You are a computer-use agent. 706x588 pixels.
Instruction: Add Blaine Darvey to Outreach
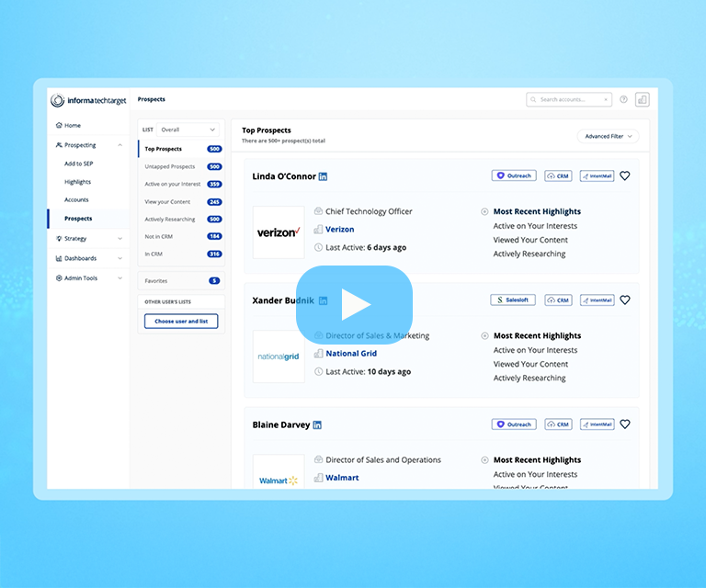514,424
